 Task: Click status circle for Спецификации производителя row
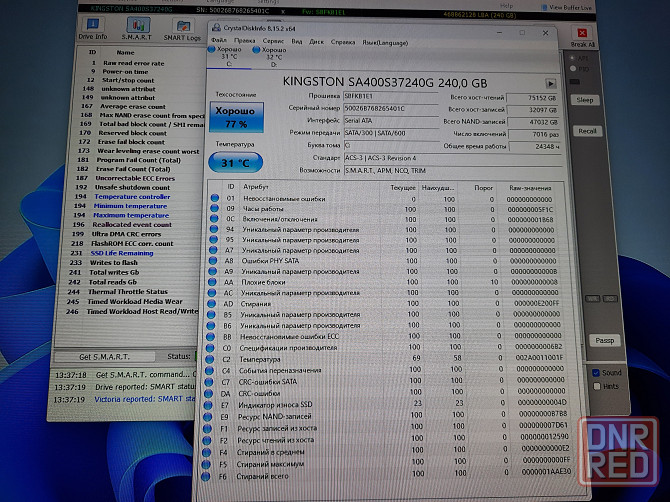tap(210, 348)
